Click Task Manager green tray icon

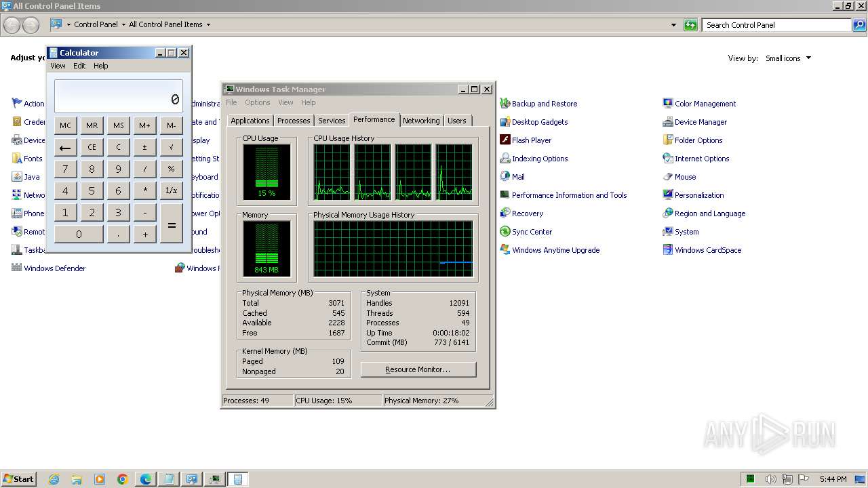coord(751,479)
